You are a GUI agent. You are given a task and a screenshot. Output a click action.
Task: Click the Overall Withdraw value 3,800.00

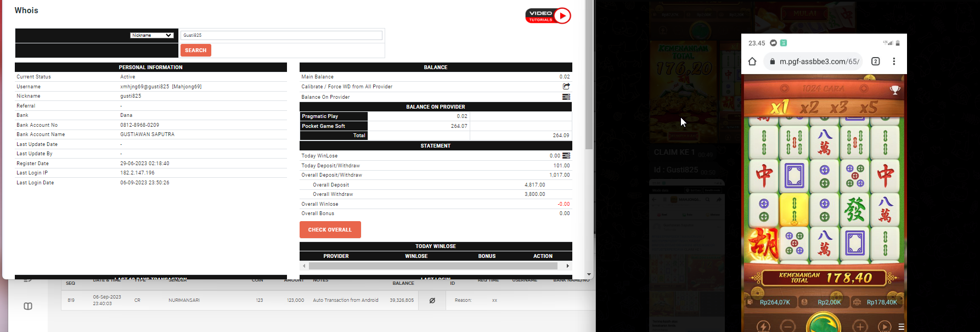pos(535,194)
